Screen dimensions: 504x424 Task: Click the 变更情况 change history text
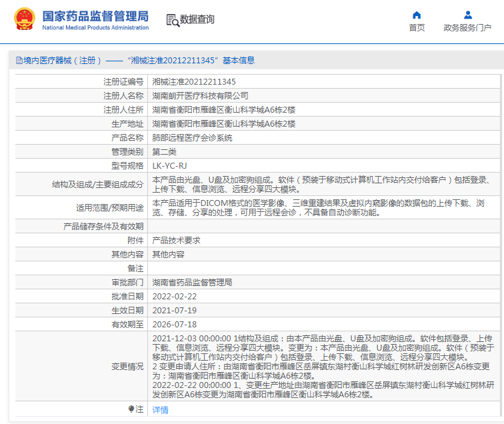pos(323,367)
